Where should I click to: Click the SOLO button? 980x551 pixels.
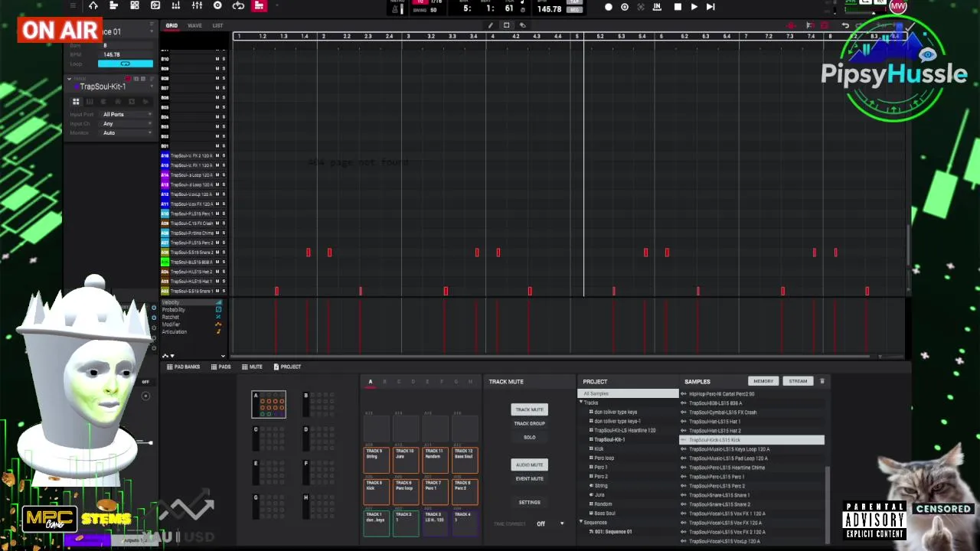tap(529, 437)
